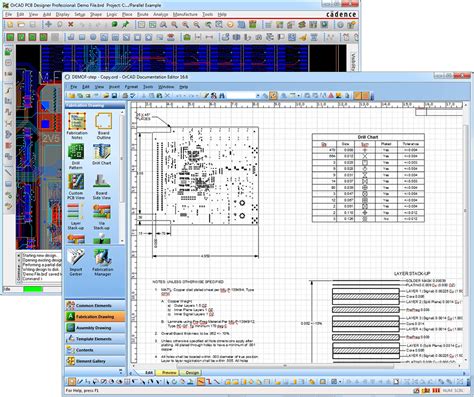Click the blue plus move icon in PCB Designer

49,24
